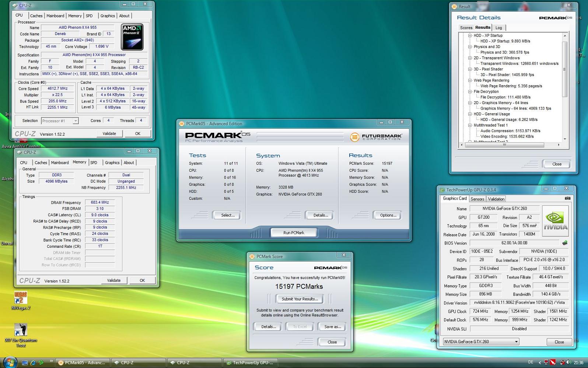Click Validate in the CPU-Z memory-timings window
This screenshot has width=588, height=368.
[114, 281]
